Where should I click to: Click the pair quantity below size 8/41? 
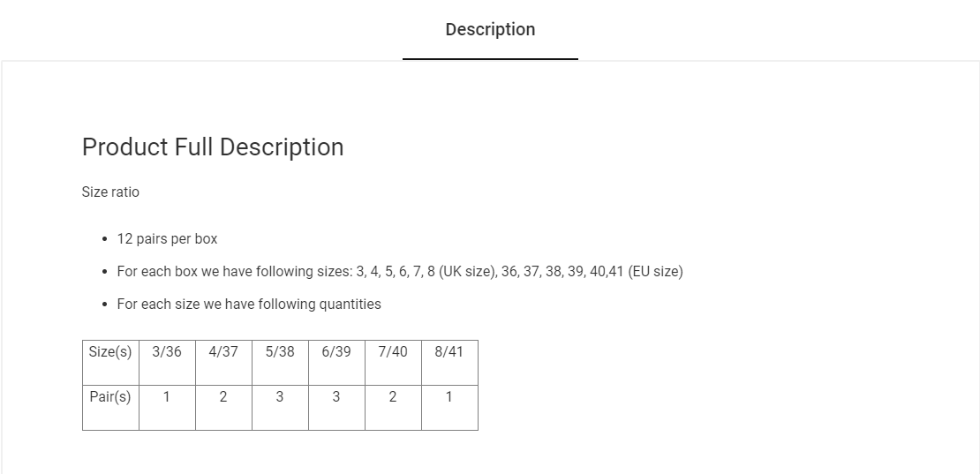(449, 397)
